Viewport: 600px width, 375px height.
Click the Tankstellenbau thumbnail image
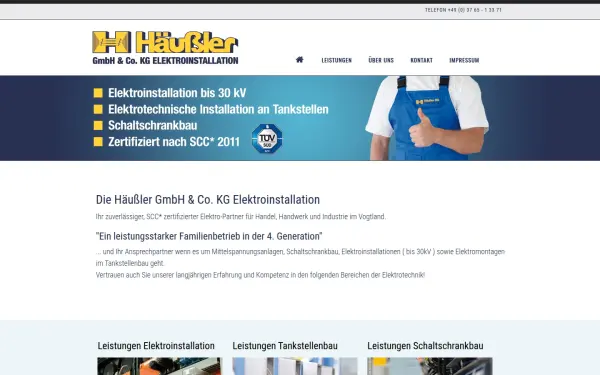[295, 366]
